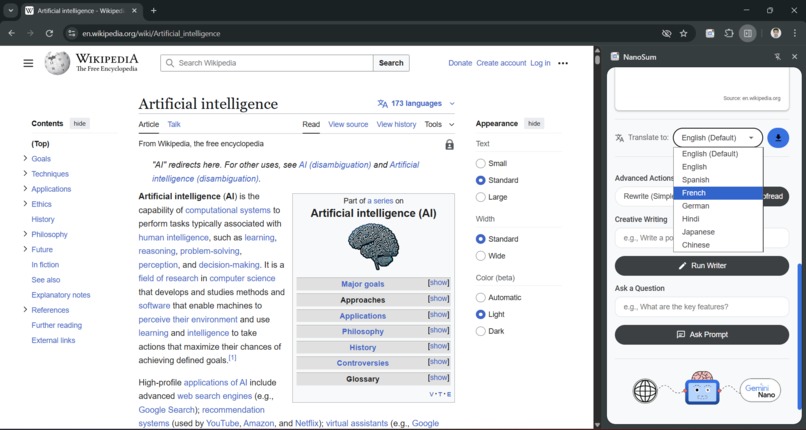Select the Small text size radio
Screen dimensions: 806x430
[x=481, y=163]
